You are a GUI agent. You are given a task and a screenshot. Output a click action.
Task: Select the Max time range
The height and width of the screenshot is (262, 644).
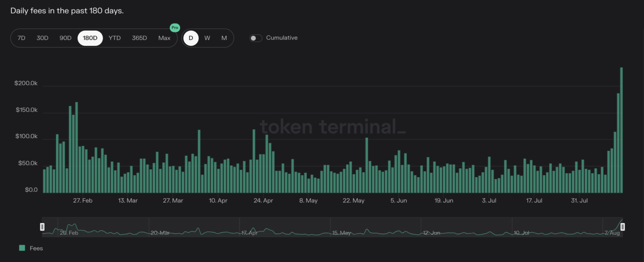click(164, 38)
